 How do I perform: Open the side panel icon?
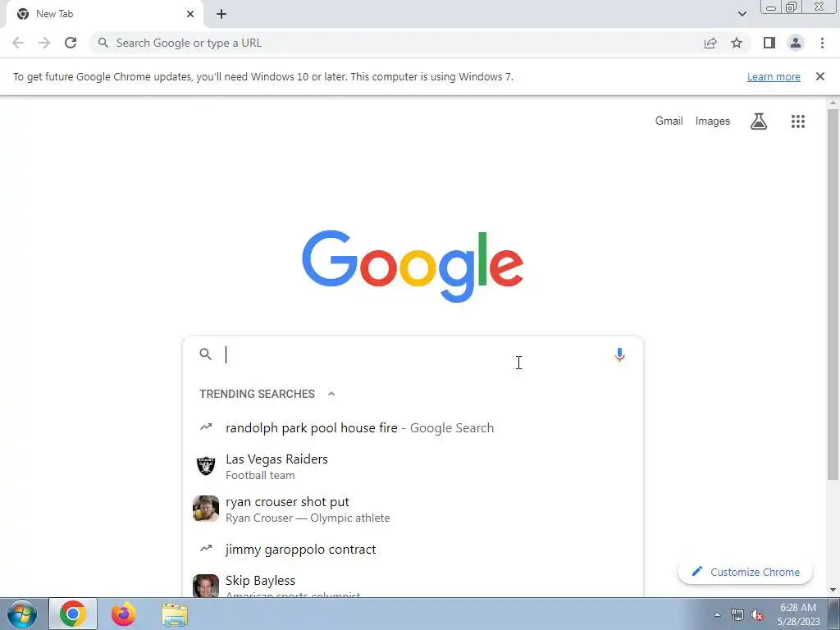coord(769,43)
